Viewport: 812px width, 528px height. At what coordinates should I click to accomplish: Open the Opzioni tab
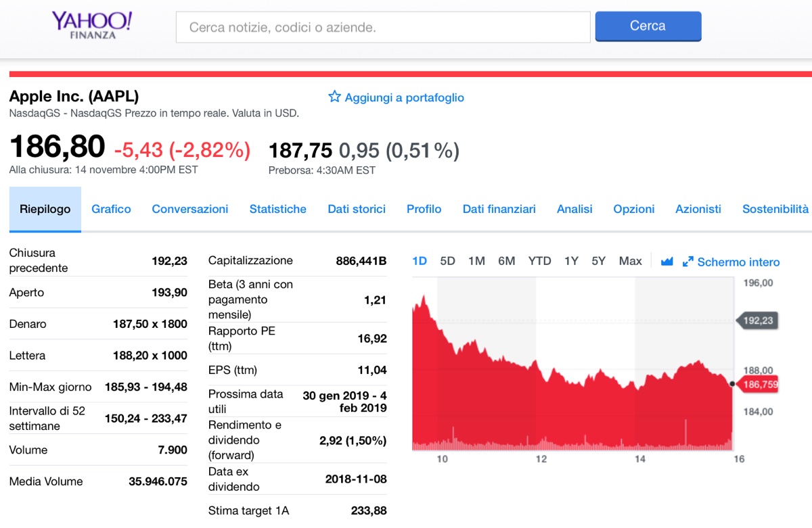(633, 210)
